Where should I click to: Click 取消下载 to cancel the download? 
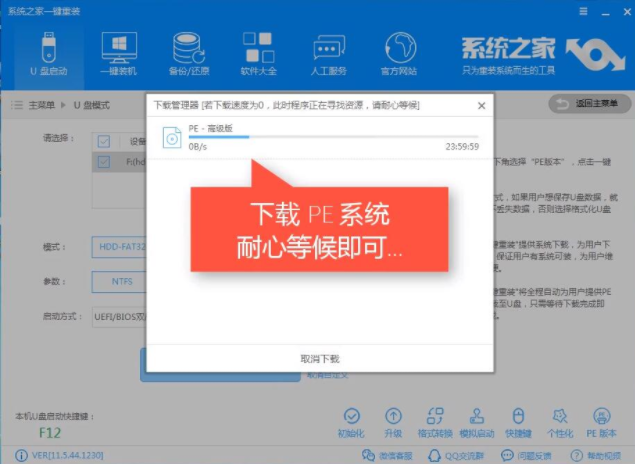point(320,359)
